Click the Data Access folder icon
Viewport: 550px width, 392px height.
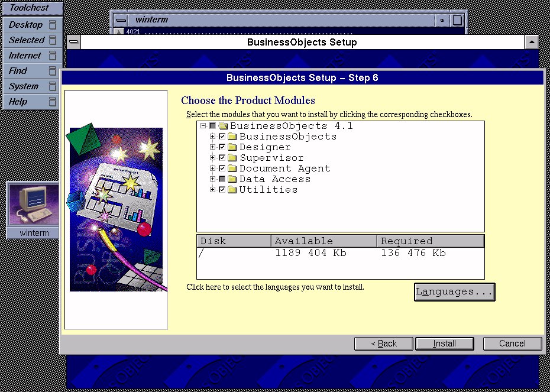232,179
